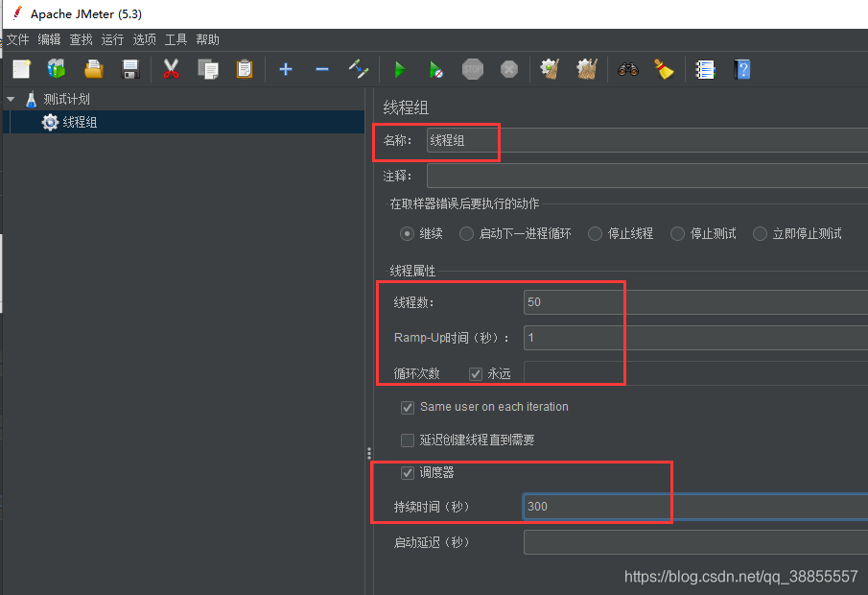Image resolution: width=868 pixels, height=595 pixels.
Task: Click the Toggle enable/disable icon
Action: pyautogui.click(x=359, y=69)
